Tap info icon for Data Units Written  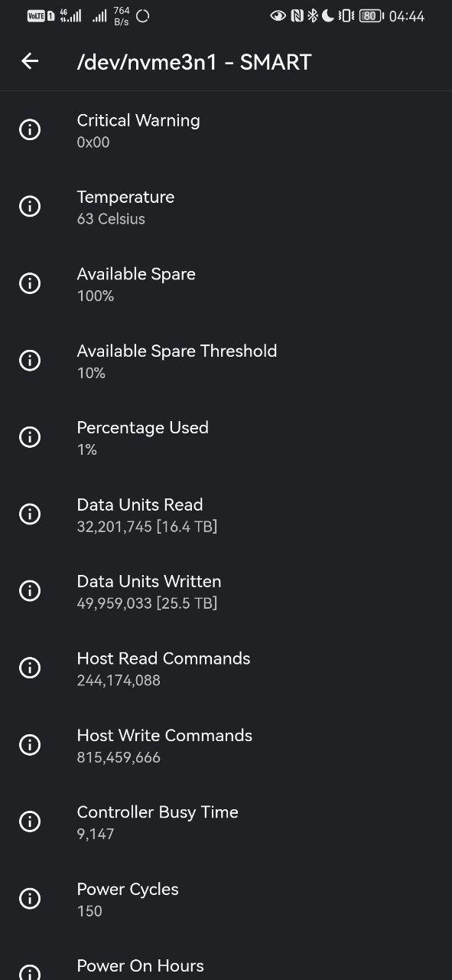(30, 590)
